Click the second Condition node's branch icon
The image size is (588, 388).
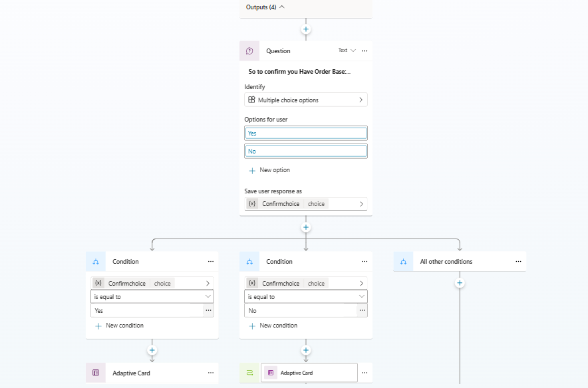pyautogui.click(x=249, y=262)
